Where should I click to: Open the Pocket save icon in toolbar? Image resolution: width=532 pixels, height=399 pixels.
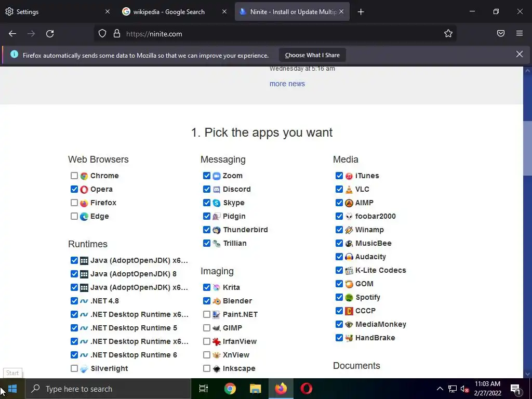[x=501, y=33]
